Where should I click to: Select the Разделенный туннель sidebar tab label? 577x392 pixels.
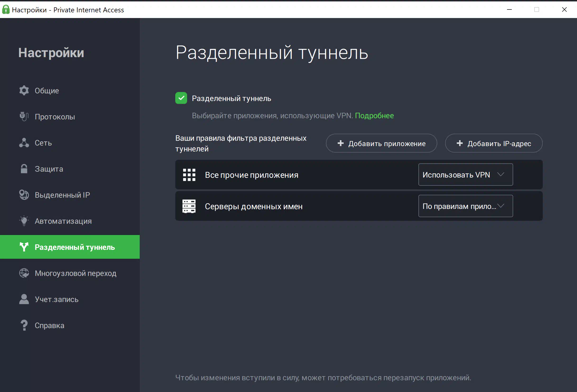[x=75, y=247]
